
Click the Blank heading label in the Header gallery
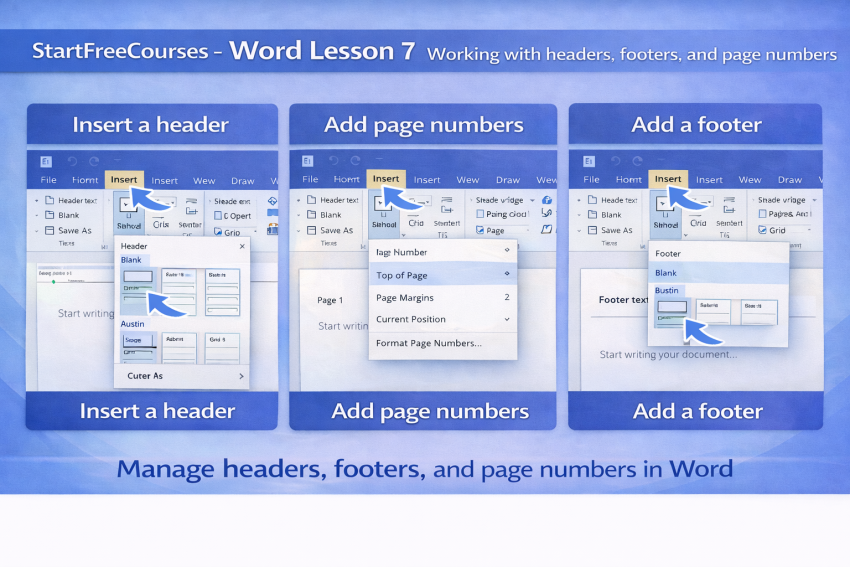click(131, 260)
